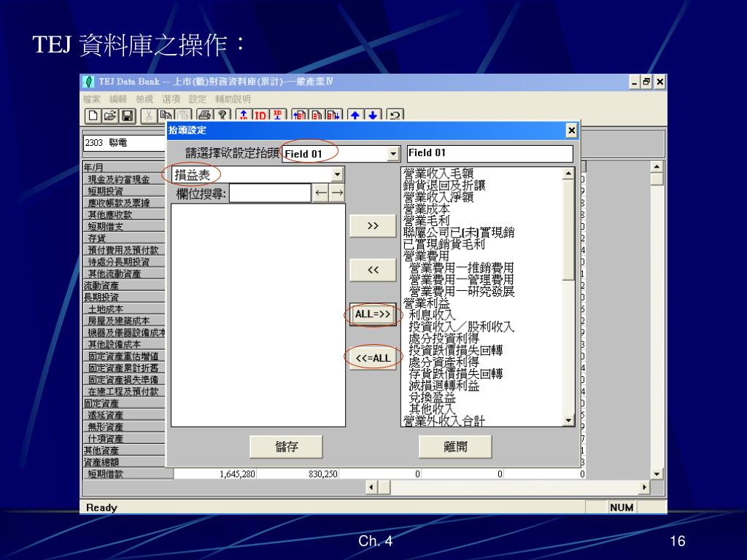Expand the 損益表 table dropdown
747x560 pixels.
click(x=337, y=174)
